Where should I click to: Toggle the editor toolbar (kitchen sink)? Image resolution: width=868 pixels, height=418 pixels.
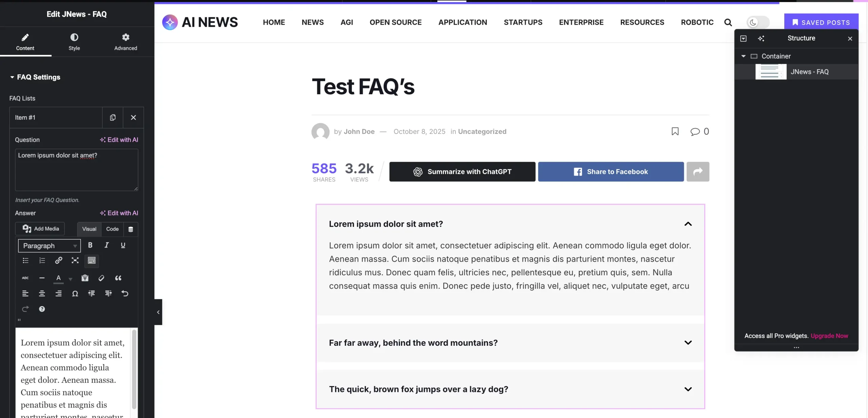click(92, 260)
